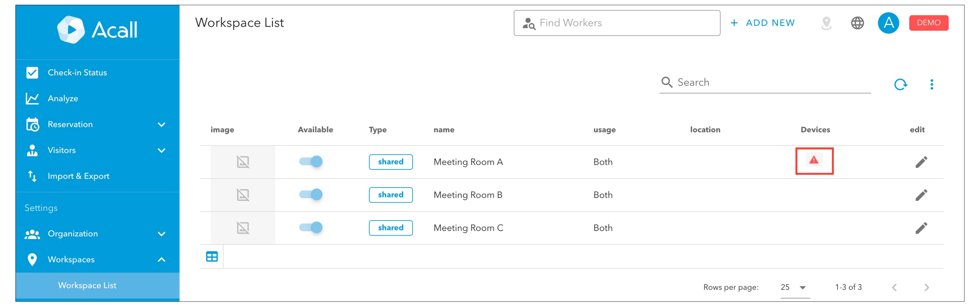Viewport: 980px width, 306px height.
Task: Open the rows per page dropdown
Action: click(x=794, y=287)
